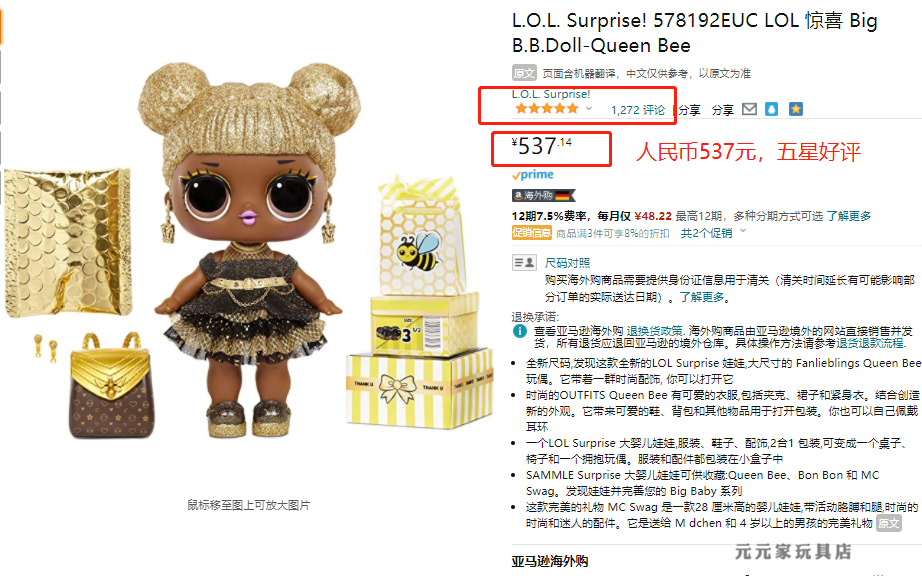This screenshot has width=922, height=576.
Task: Toggle 原文 badge after last bullet point
Action: click(889, 523)
